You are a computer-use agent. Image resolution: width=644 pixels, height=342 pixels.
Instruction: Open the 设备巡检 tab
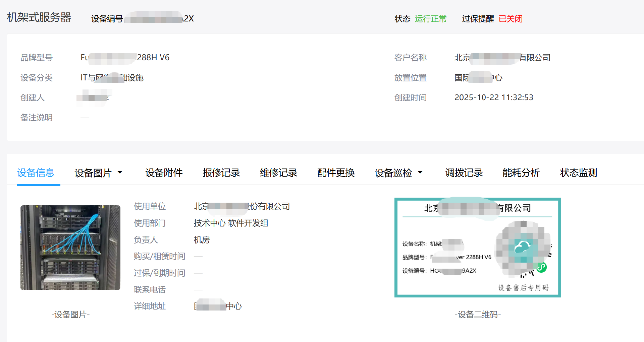pyautogui.click(x=393, y=173)
